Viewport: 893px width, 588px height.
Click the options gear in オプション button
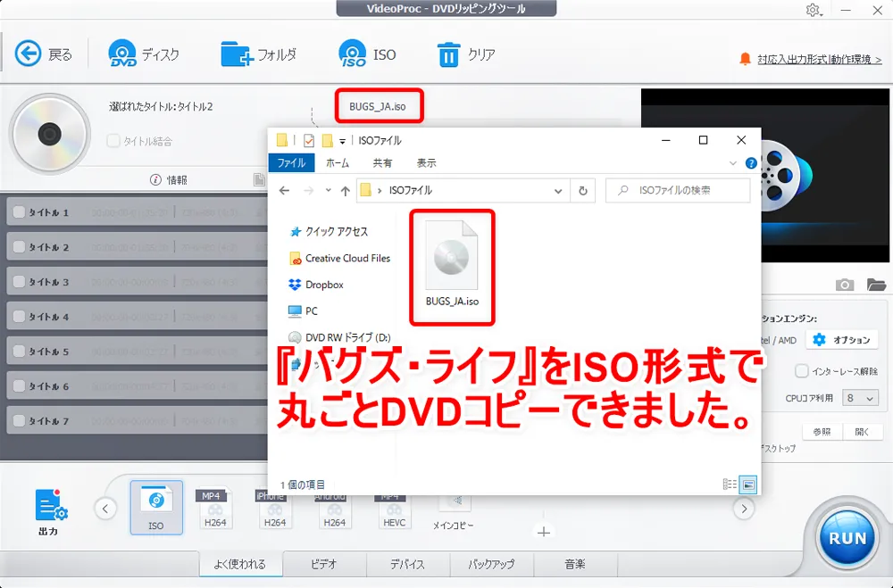819,340
